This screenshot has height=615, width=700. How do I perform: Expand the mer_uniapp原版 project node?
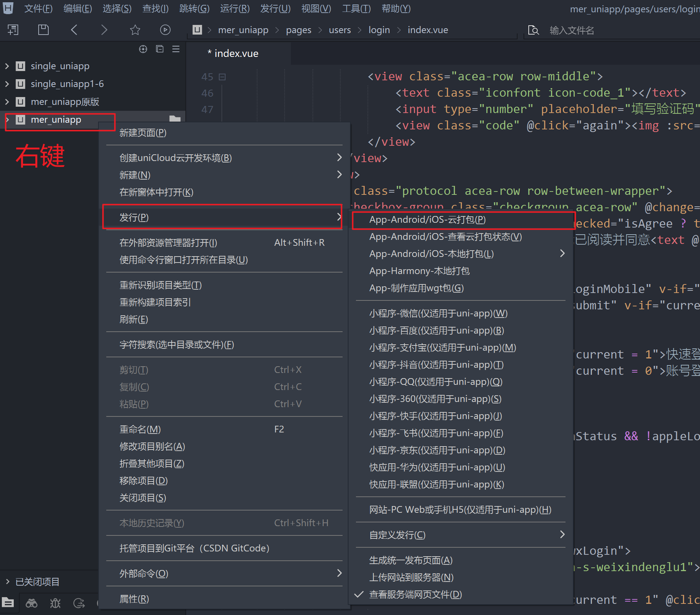tap(7, 102)
